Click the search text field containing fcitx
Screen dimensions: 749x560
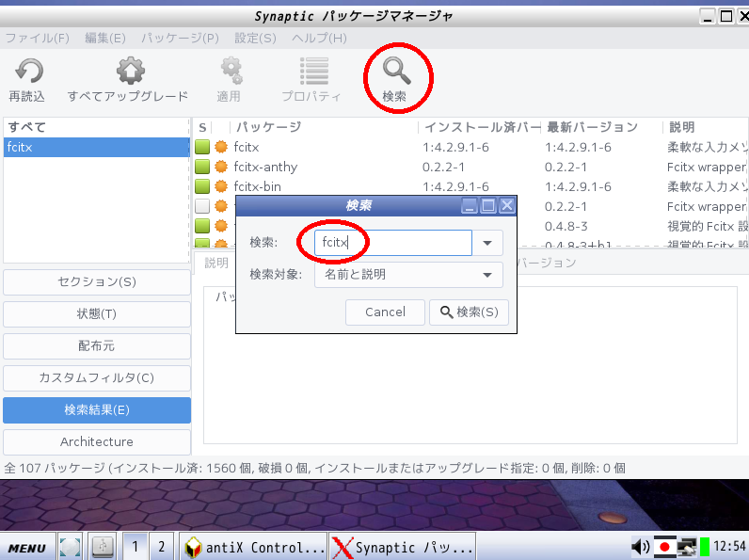[393, 243]
